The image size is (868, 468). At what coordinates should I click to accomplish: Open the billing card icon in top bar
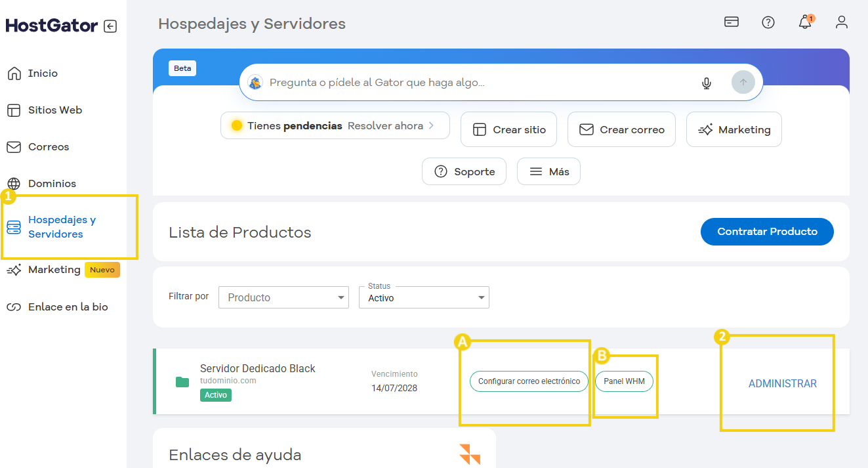(731, 22)
